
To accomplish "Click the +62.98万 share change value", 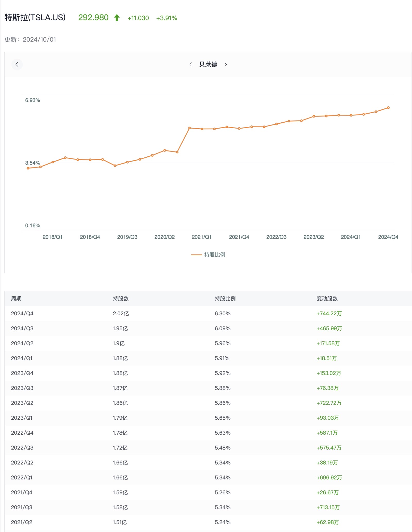I will pyautogui.click(x=328, y=522).
